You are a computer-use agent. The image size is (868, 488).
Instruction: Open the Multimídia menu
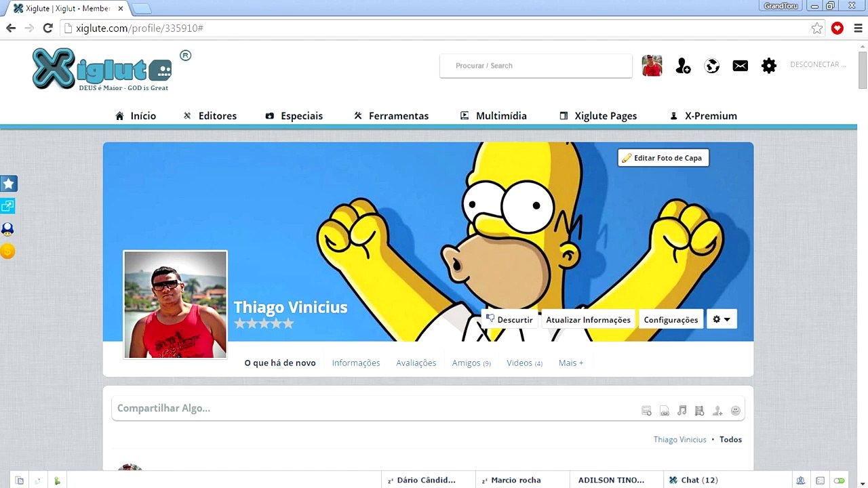493,116
